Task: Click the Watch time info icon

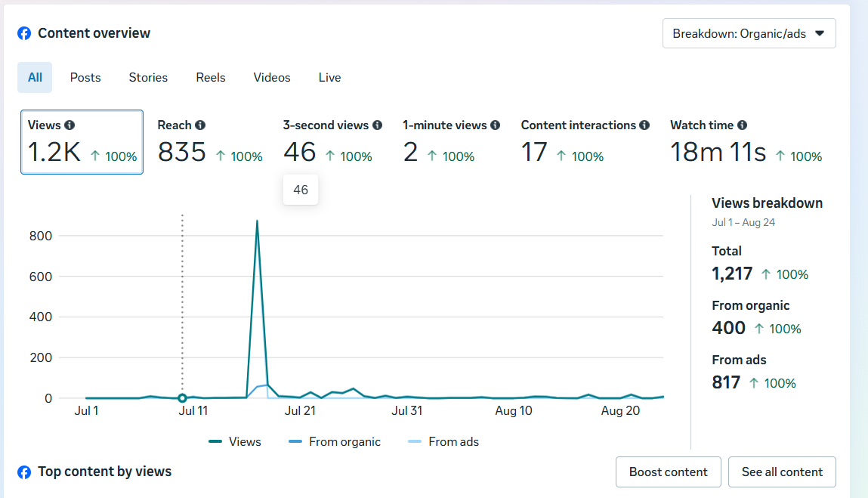Action: pyautogui.click(x=743, y=125)
